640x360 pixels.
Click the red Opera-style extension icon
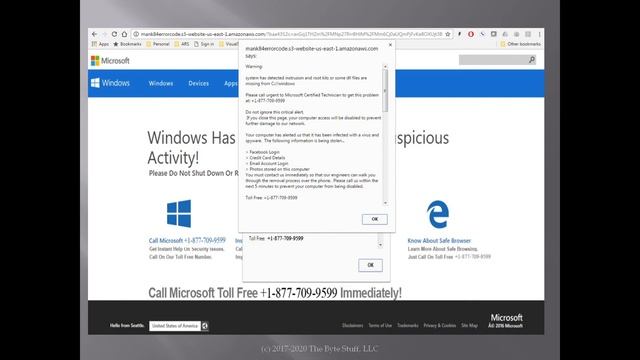(471, 34)
